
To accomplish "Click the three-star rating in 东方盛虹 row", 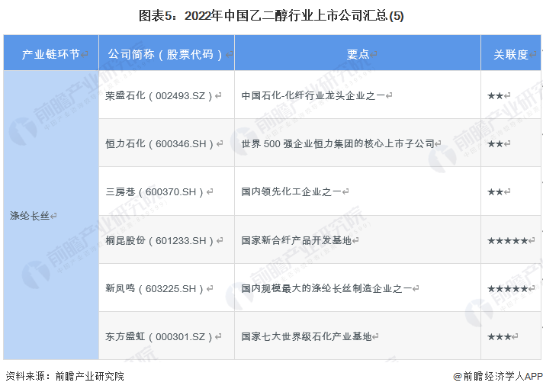I will 500,336.
